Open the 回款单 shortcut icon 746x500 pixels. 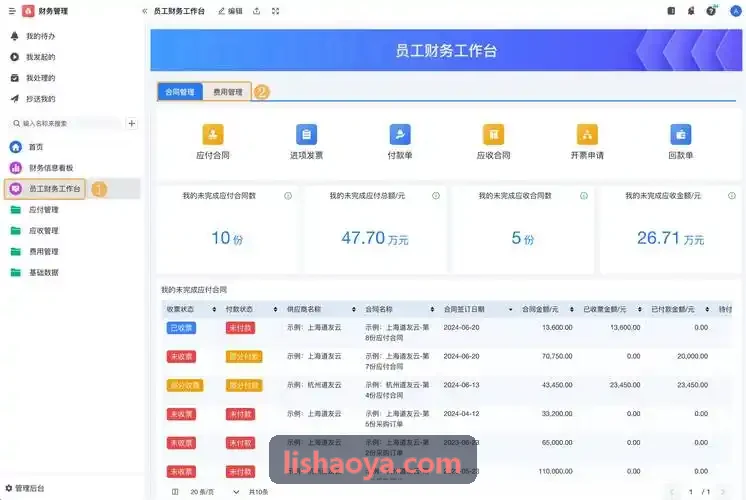coord(681,135)
